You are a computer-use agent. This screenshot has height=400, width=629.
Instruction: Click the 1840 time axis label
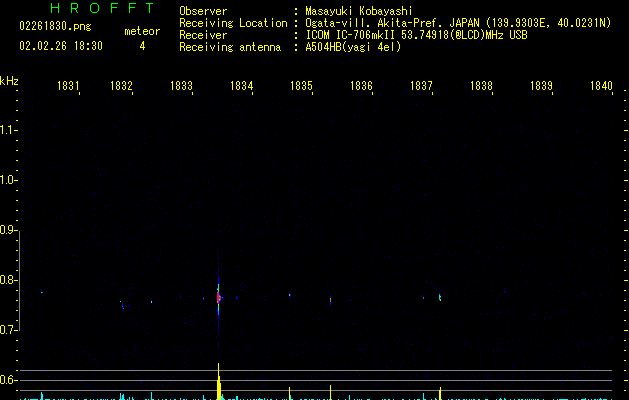601,86
